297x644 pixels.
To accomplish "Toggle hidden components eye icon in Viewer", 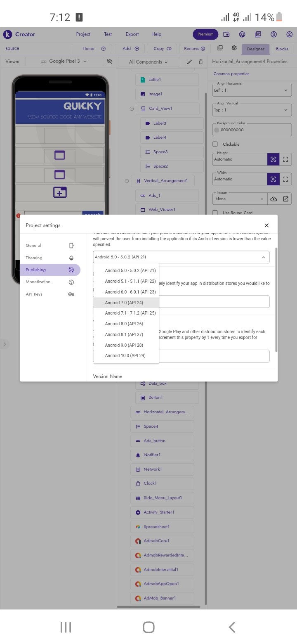I will pyautogui.click(x=109, y=61).
